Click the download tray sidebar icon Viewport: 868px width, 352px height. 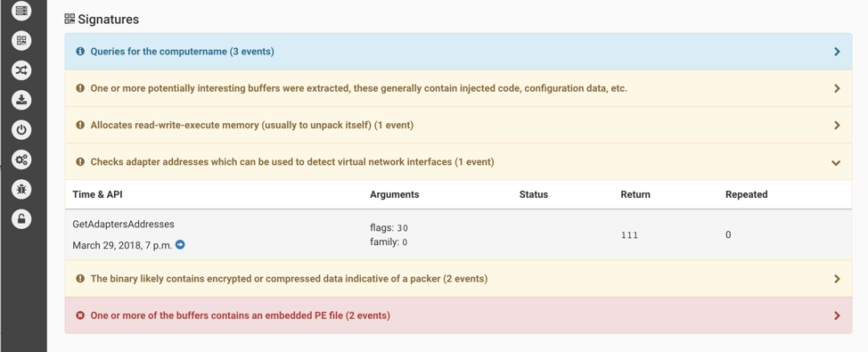21,100
